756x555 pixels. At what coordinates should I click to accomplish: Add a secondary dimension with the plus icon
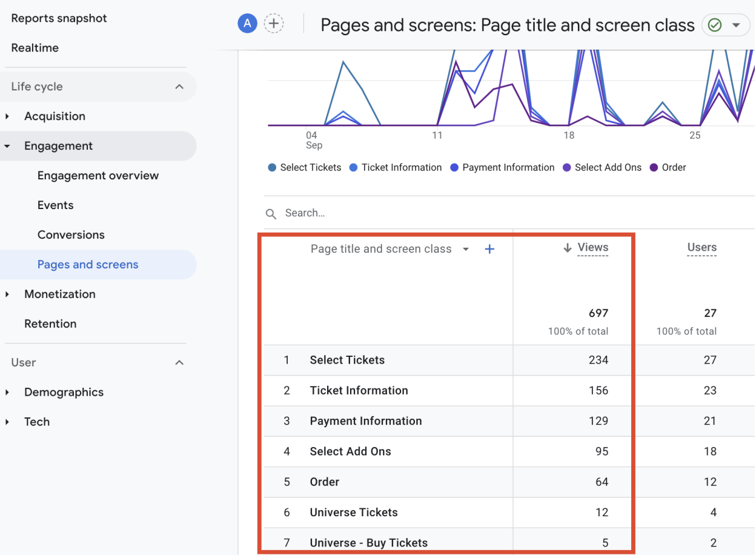(x=489, y=249)
